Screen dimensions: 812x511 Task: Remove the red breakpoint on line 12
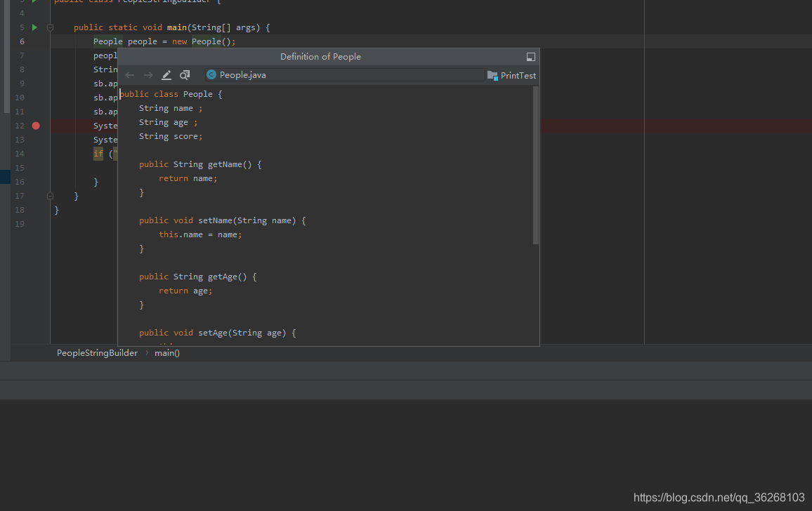click(36, 126)
